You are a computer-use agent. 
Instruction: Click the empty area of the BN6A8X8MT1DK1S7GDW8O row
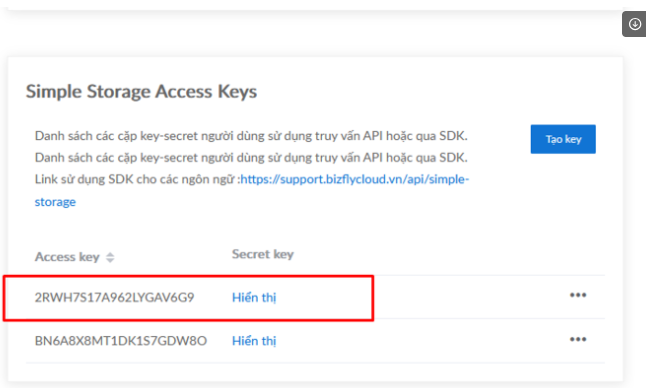coord(420,341)
